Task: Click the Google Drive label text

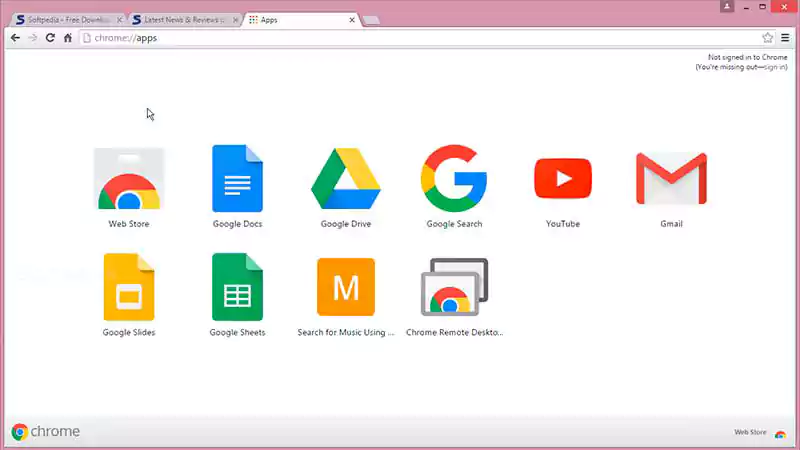Action: [x=346, y=224]
